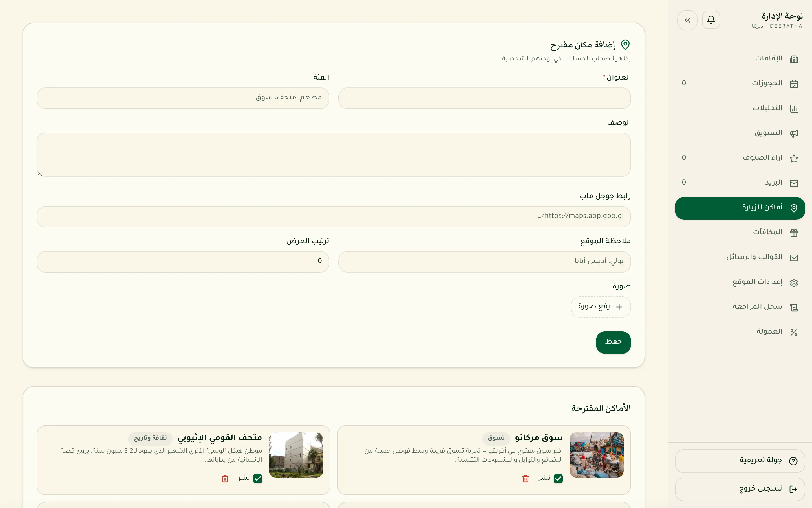Click the رفع صورة upload button
The height and width of the screenshot is (508, 812).
[x=600, y=307]
